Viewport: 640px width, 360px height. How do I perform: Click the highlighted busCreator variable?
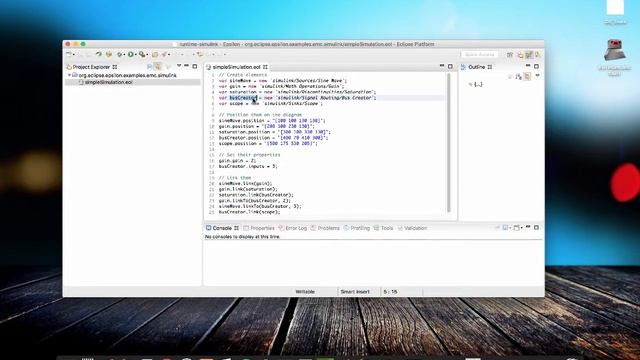(243, 98)
